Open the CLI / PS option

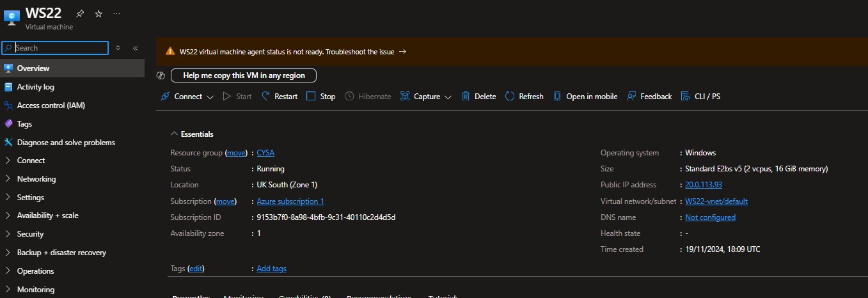700,97
